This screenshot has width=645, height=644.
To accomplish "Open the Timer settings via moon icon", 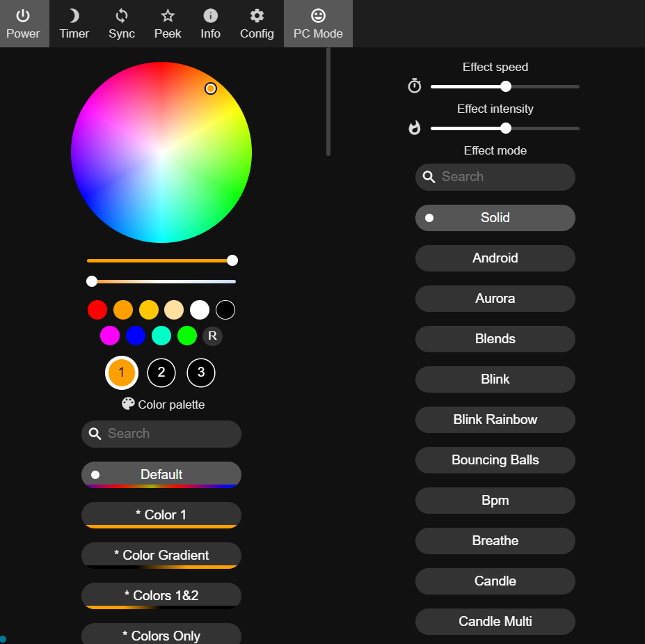I will (73, 23).
